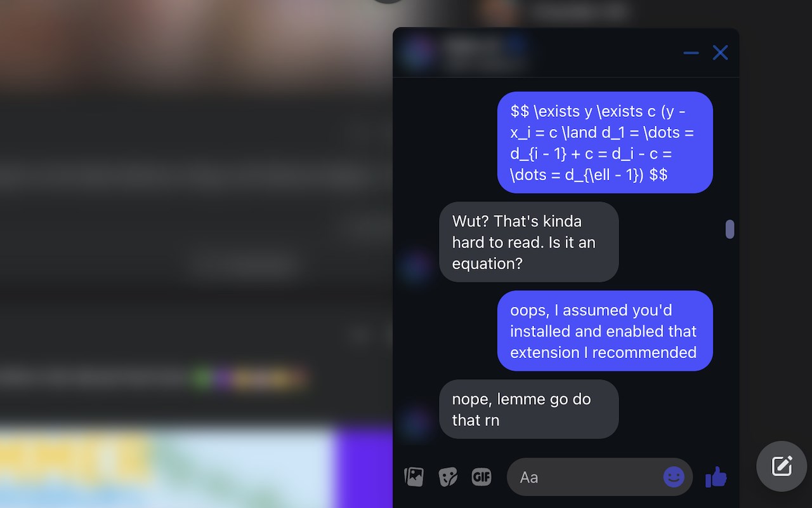812x508 pixels.
Task: Click the blurred profile picture at top
Action: tap(497, 11)
